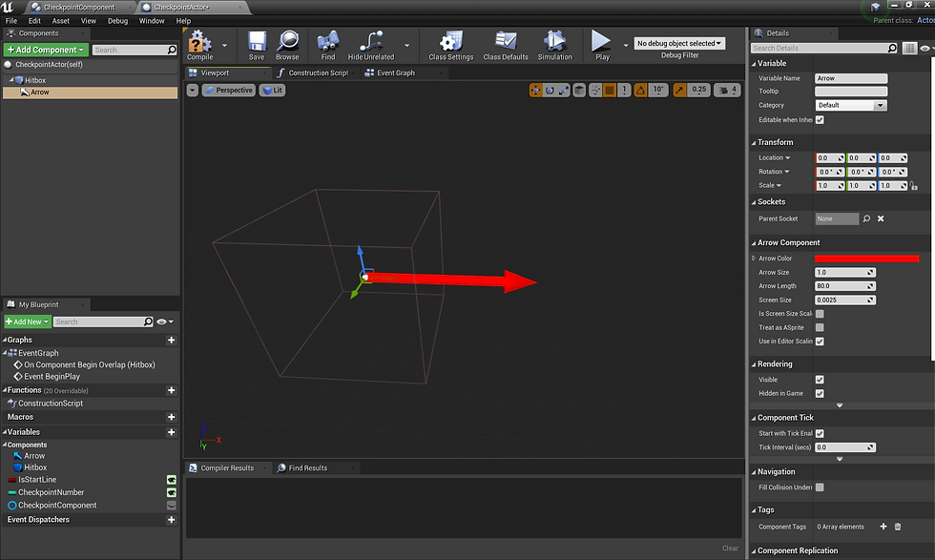Compile the blueprint

point(199,46)
